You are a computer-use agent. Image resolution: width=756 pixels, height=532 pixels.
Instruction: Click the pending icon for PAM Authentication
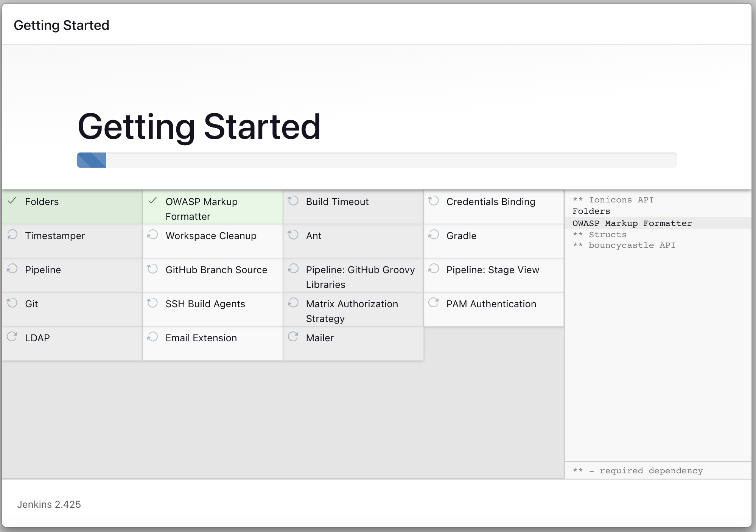(434, 303)
